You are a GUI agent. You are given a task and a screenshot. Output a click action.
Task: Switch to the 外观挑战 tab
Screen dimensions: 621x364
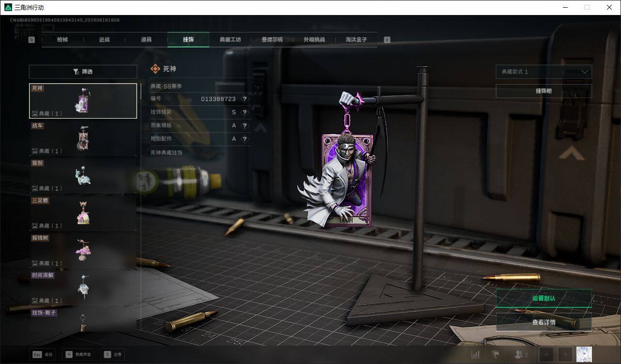tap(314, 40)
